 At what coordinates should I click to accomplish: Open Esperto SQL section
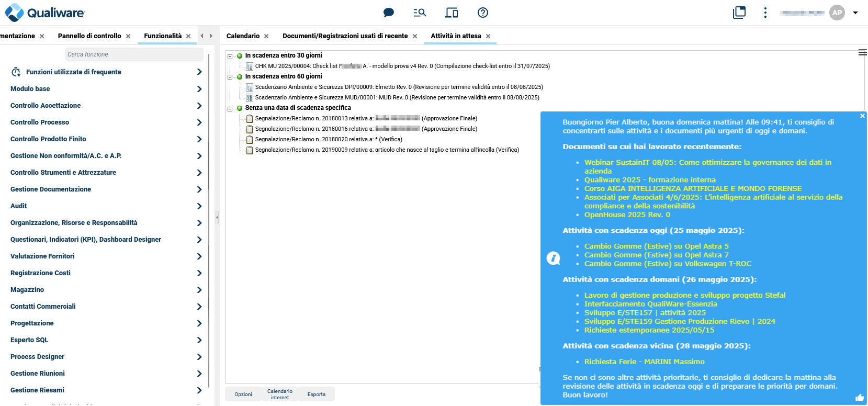point(29,340)
